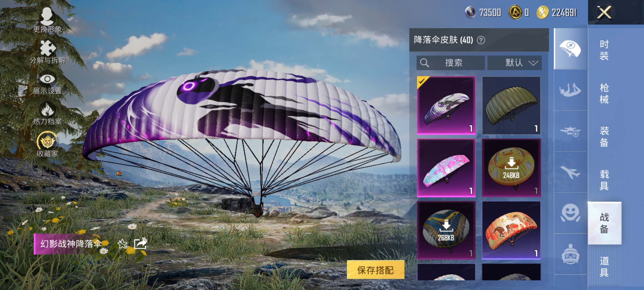Open the 默认 sort dropdown

514,63
